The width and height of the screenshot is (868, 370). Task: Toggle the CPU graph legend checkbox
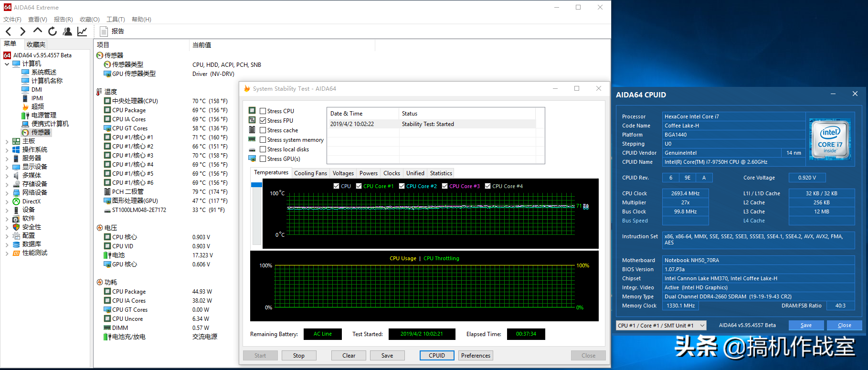tap(337, 186)
